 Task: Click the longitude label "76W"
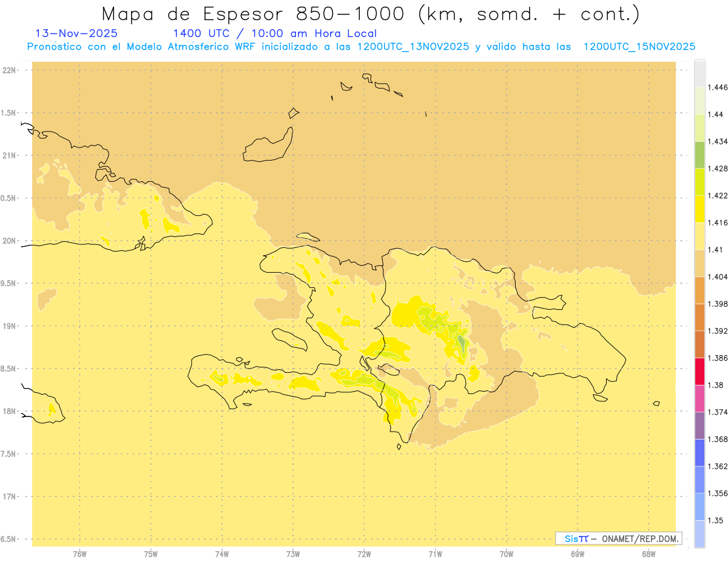79,554
